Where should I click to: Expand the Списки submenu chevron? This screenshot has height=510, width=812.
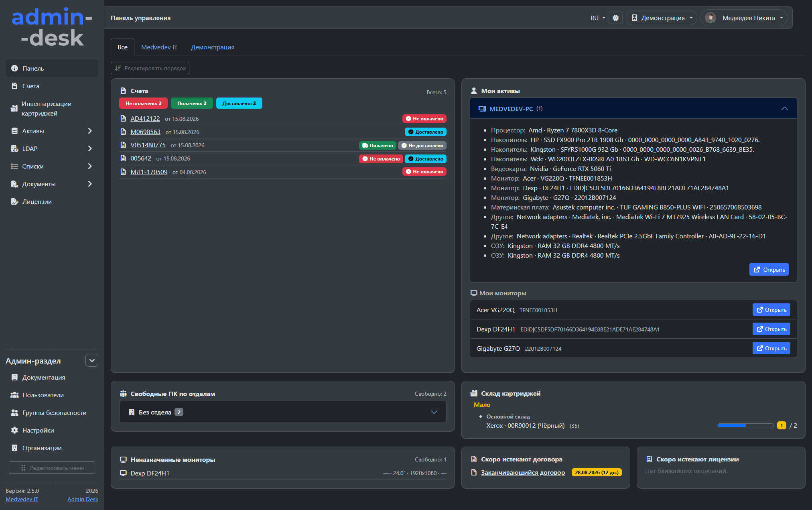click(90, 166)
